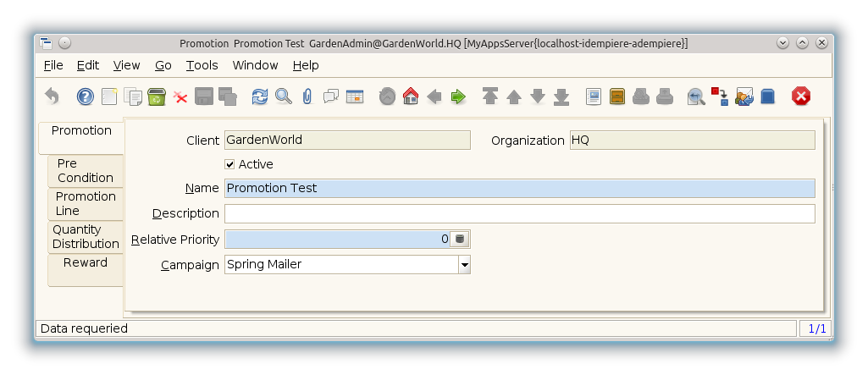The width and height of the screenshot is (868, 375).
Task: Open the Relative Priority calculator button
Action: coord(460,240)
